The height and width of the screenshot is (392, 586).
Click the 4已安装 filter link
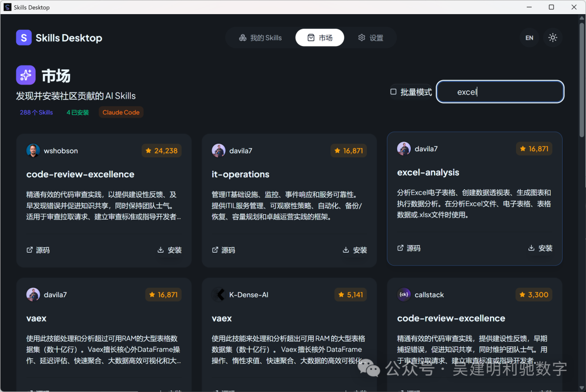(77, 112)
